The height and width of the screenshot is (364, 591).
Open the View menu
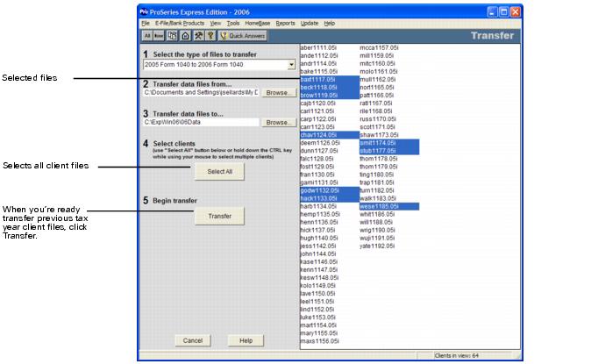coord(215,24)
